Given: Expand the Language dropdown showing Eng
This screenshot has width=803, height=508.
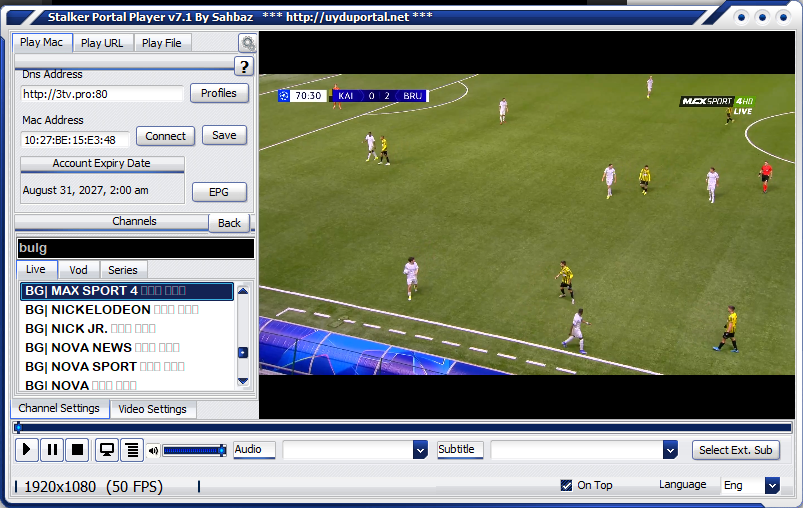Looking at the screenshot, I should tap(772, 485).
